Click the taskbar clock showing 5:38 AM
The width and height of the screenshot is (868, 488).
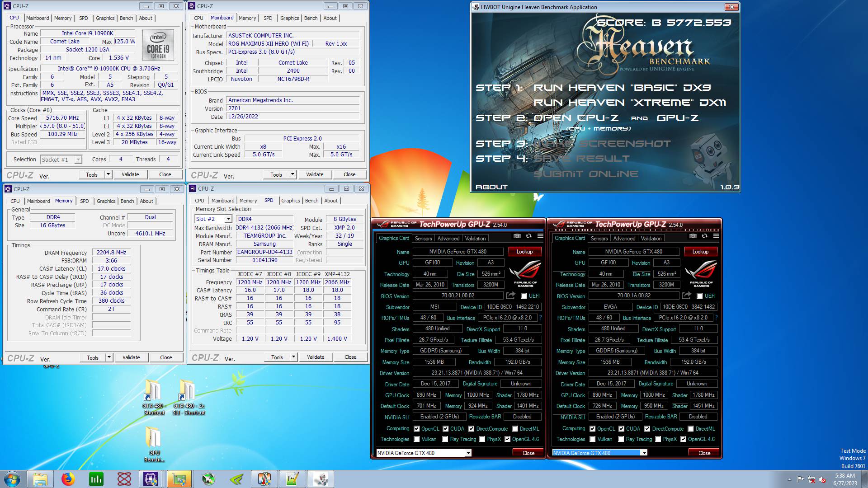click(845, 479)
